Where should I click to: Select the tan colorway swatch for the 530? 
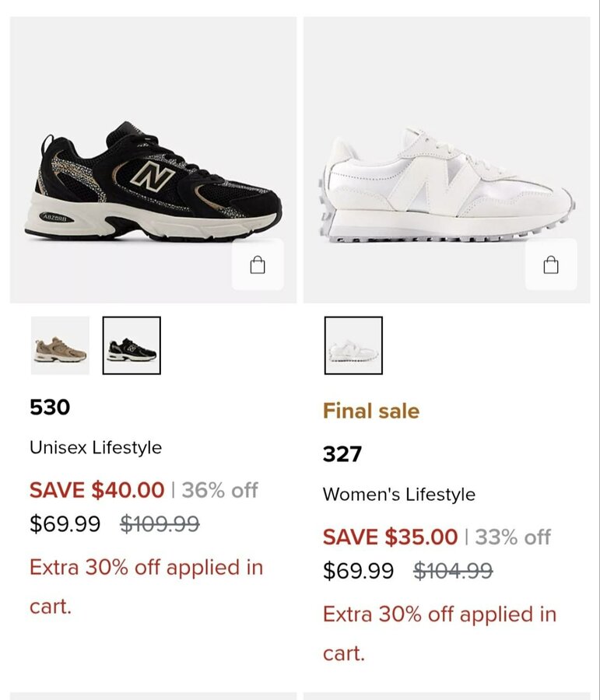(60, 345)
